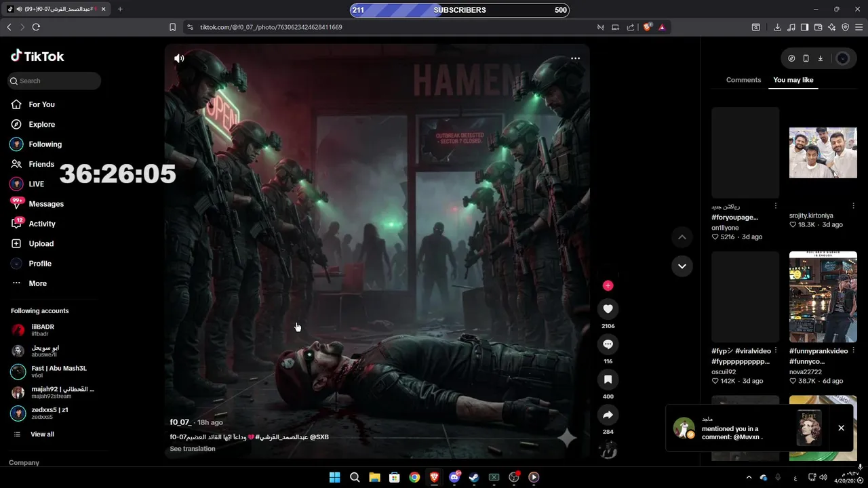Click the TikTok logo
This screenshot has width=868, height=488.
(x=37, y=56)
